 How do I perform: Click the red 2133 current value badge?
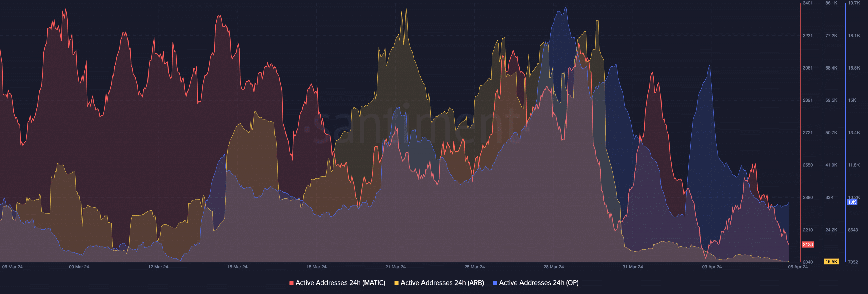[808, 244]
